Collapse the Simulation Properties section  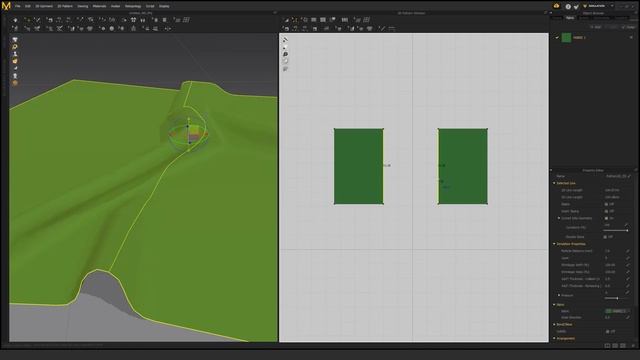[554, 244]
